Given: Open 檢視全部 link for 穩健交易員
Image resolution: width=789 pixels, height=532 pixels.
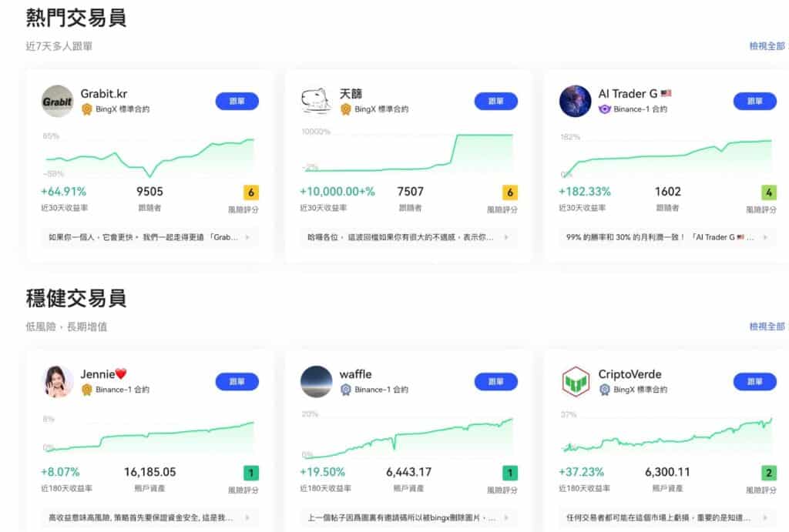Looking at the screenshot, I should pos(767,326).
